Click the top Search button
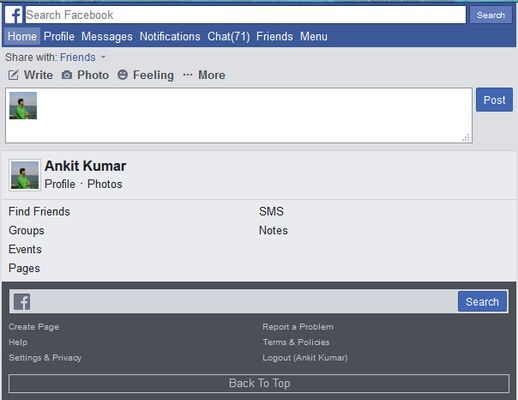Screen dimensions: 518x400 click(x=491, y=15)
